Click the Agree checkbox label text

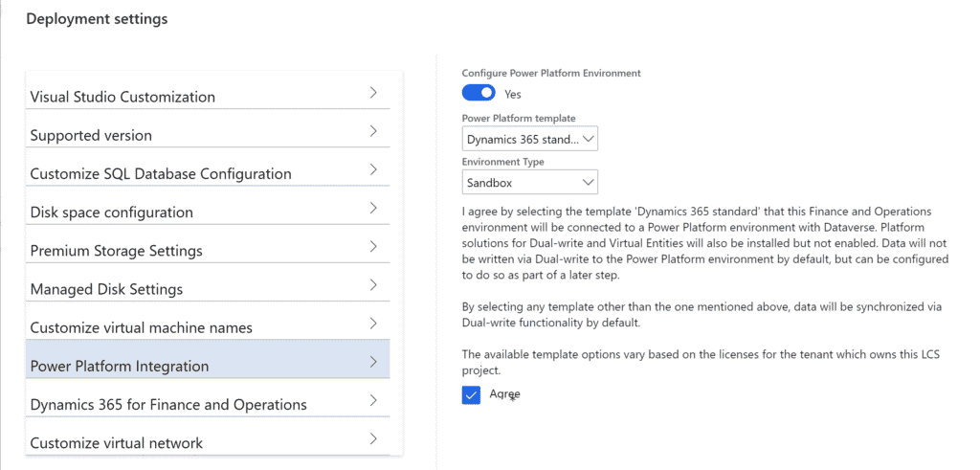click(504, 393)
